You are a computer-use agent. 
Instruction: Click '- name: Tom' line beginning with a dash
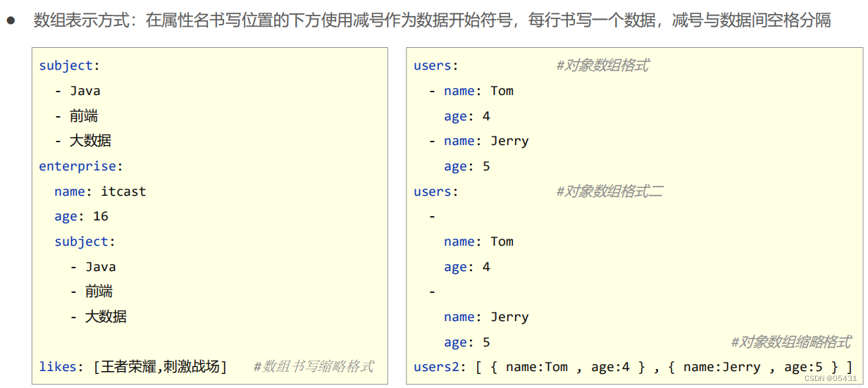[471, 91]
